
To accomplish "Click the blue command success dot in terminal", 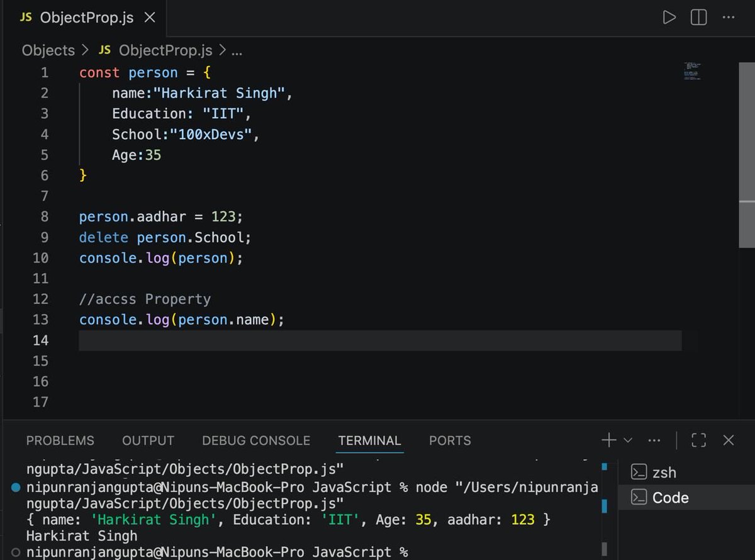I will click(x=16, y=488).
